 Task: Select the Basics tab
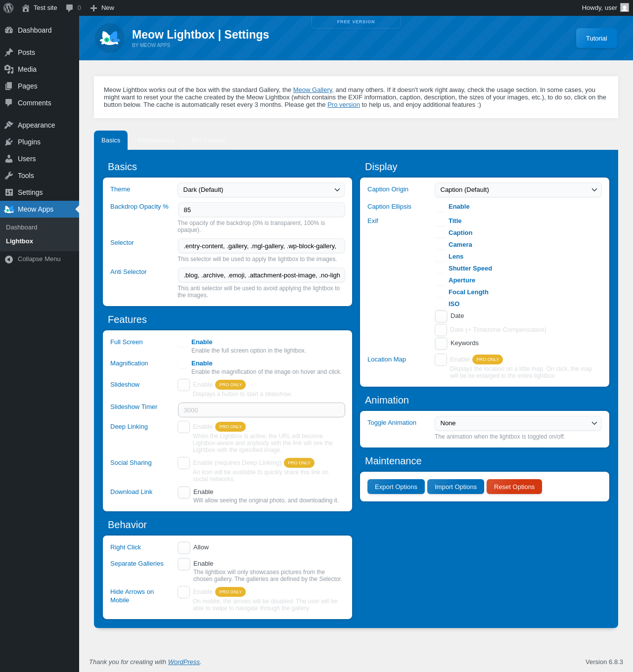point(111,140)
